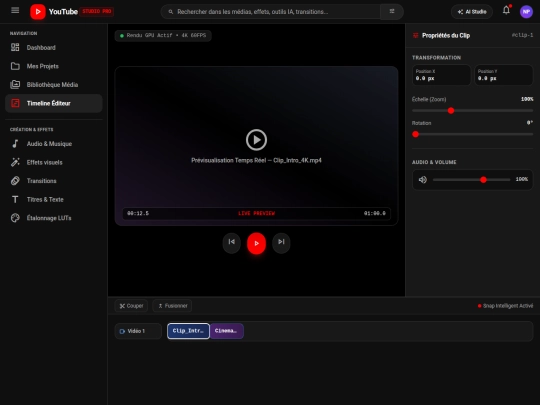Click the Bibliothèque Média icon
Viewport: 540px width, 405px height.
15,85
